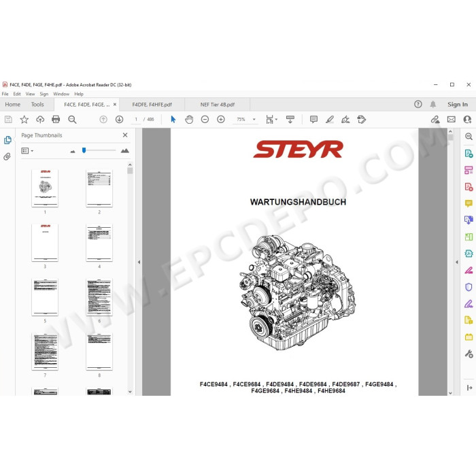
Task: Open the File menu
Action: click(x=5, y=94)
